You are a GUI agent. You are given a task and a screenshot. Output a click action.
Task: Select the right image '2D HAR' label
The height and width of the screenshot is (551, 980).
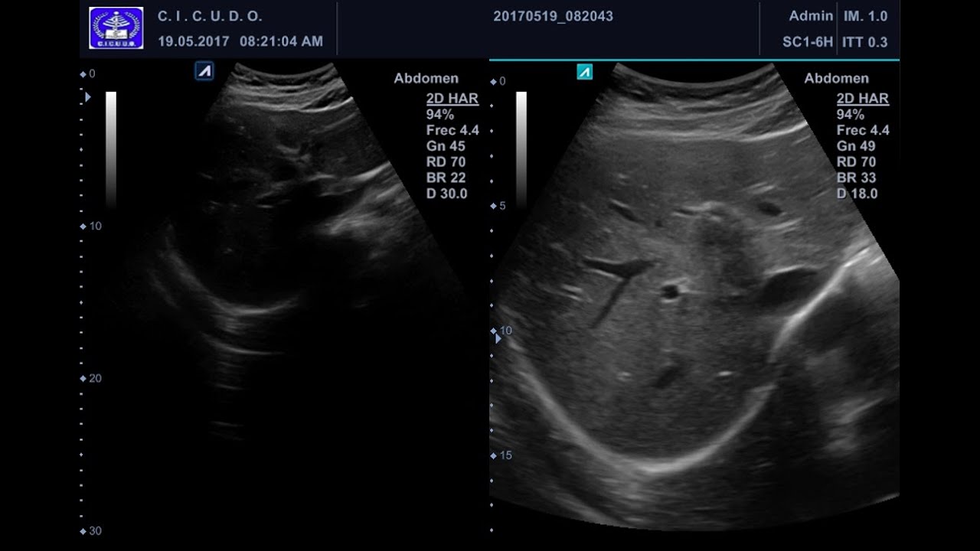coord(863,99)
